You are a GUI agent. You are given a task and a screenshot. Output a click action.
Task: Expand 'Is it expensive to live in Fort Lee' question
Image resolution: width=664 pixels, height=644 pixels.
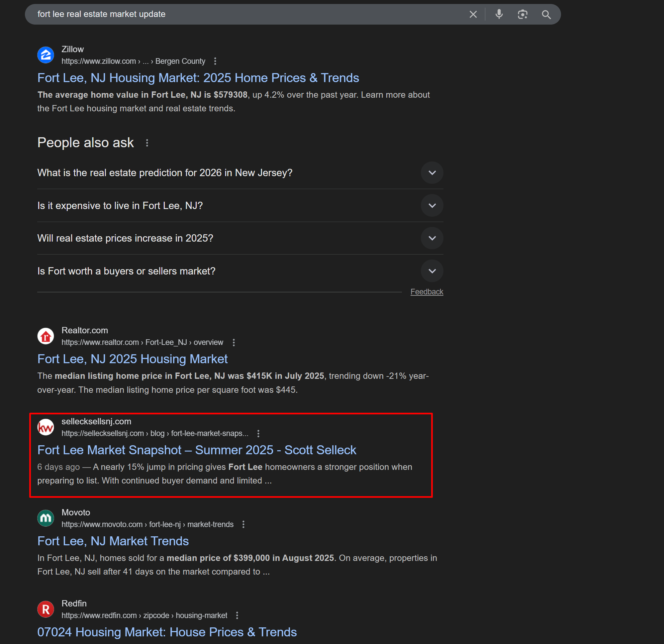[x=432, y=205]
